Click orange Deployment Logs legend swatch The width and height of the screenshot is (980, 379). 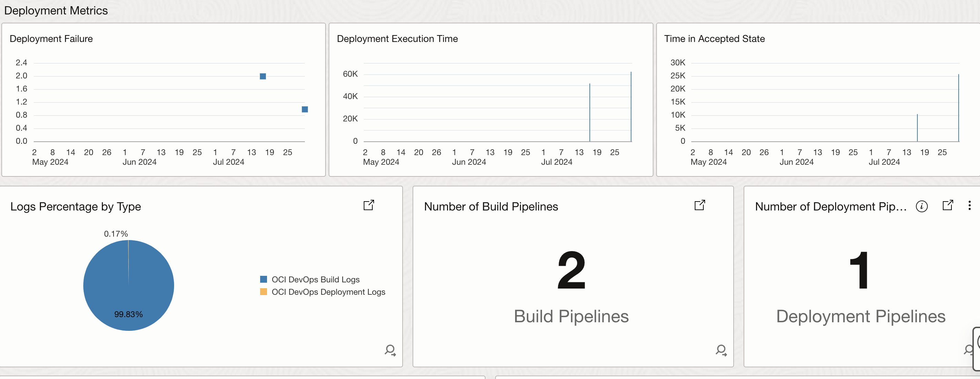263,292
